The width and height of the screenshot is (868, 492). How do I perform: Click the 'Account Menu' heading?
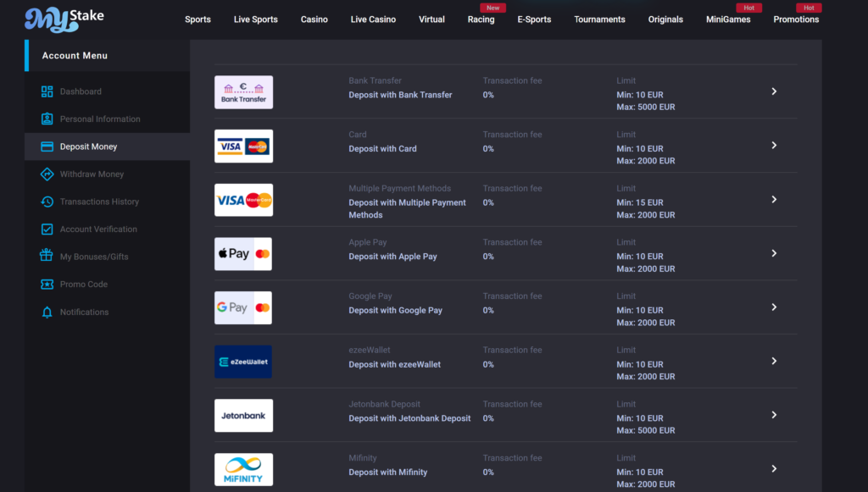coord(75,56)
